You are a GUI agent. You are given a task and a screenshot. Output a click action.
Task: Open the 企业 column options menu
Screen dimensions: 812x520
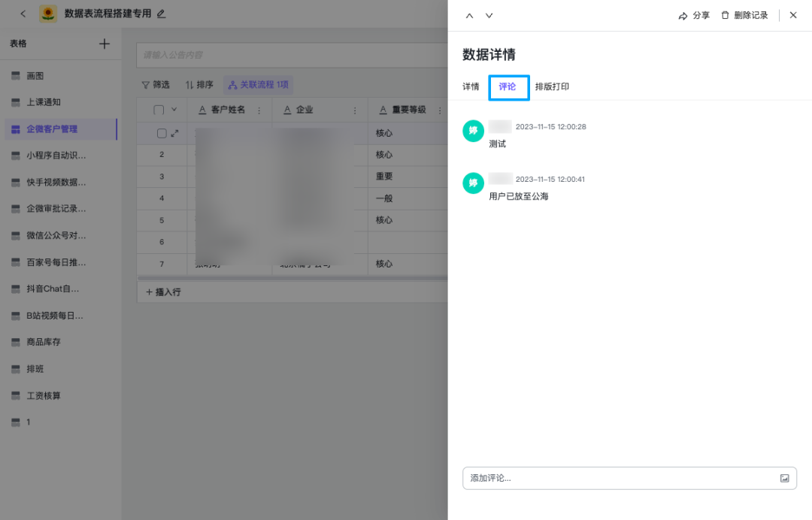(x=355, y=110)
